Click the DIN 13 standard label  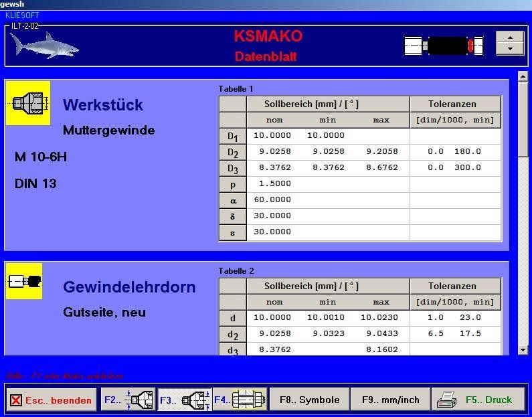coord(35,184)
